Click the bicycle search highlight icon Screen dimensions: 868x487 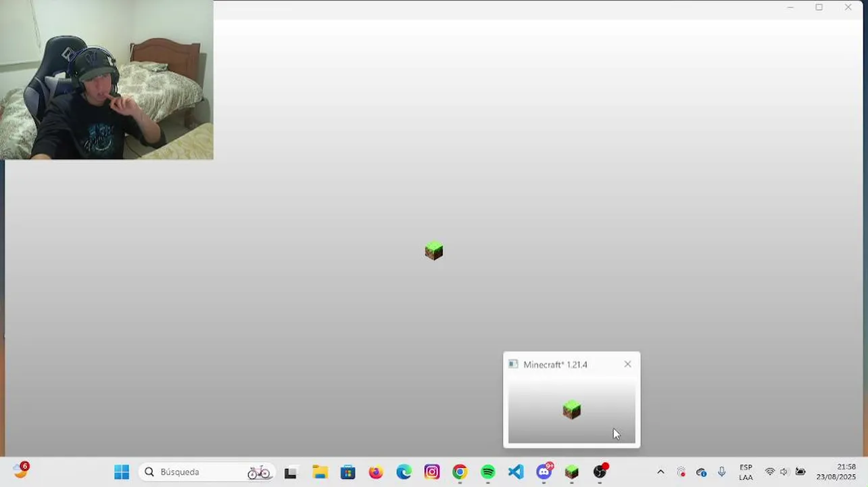(259, 472)
